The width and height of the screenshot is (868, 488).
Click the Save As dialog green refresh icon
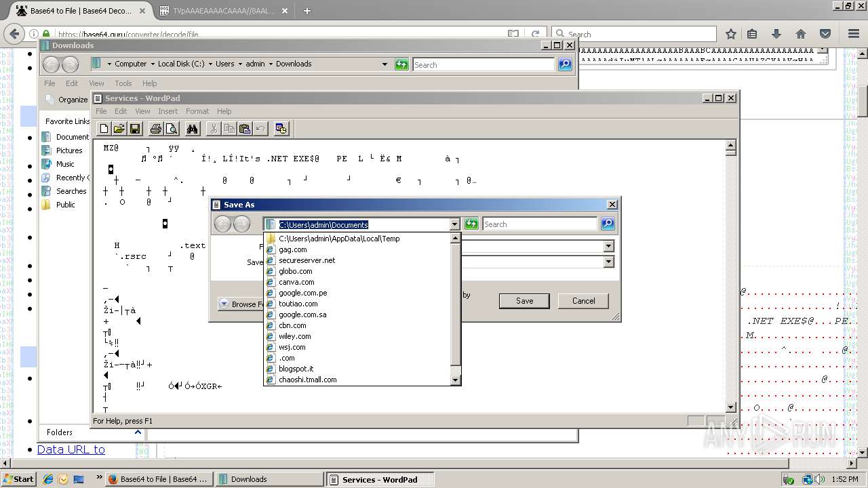tap(471, 224)
